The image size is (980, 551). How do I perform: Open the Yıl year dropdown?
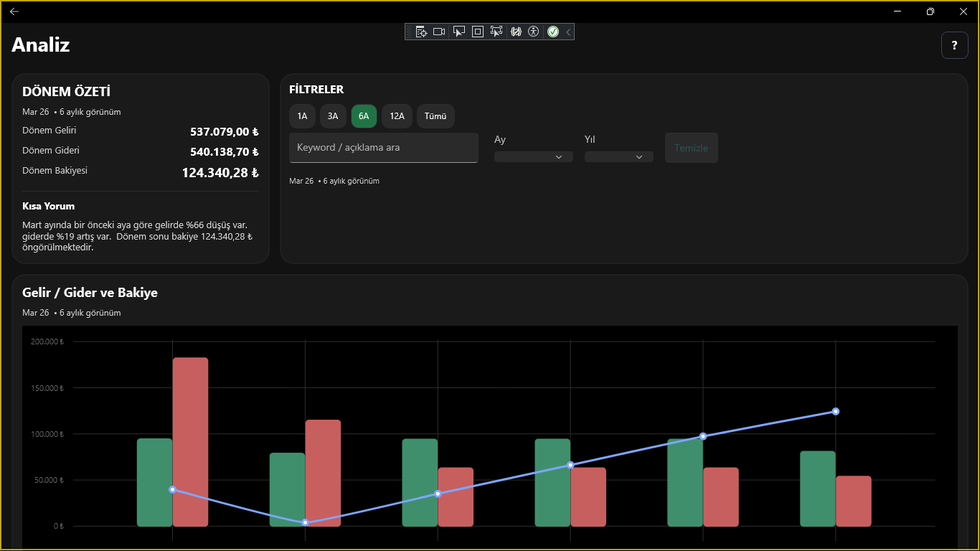(618, 156)
